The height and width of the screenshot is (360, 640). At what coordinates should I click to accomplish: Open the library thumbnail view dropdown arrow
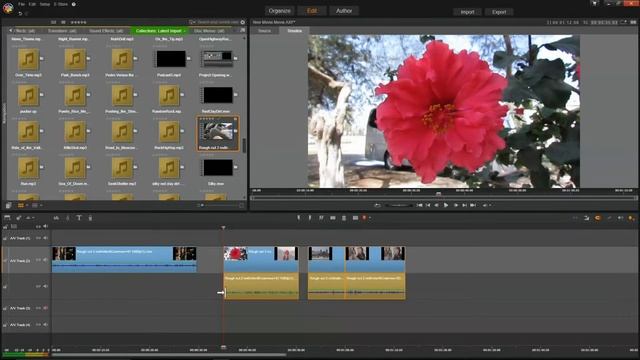(x=27, y=205)
